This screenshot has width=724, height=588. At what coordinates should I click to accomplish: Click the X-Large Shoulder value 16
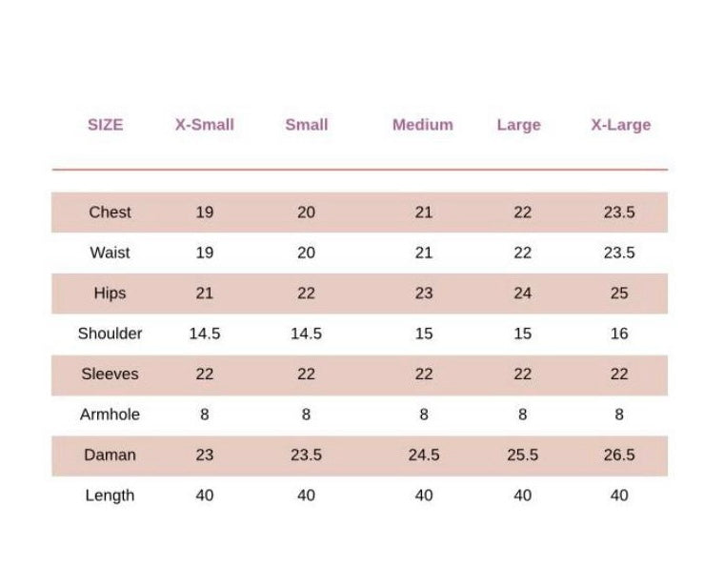click(619, 334)
